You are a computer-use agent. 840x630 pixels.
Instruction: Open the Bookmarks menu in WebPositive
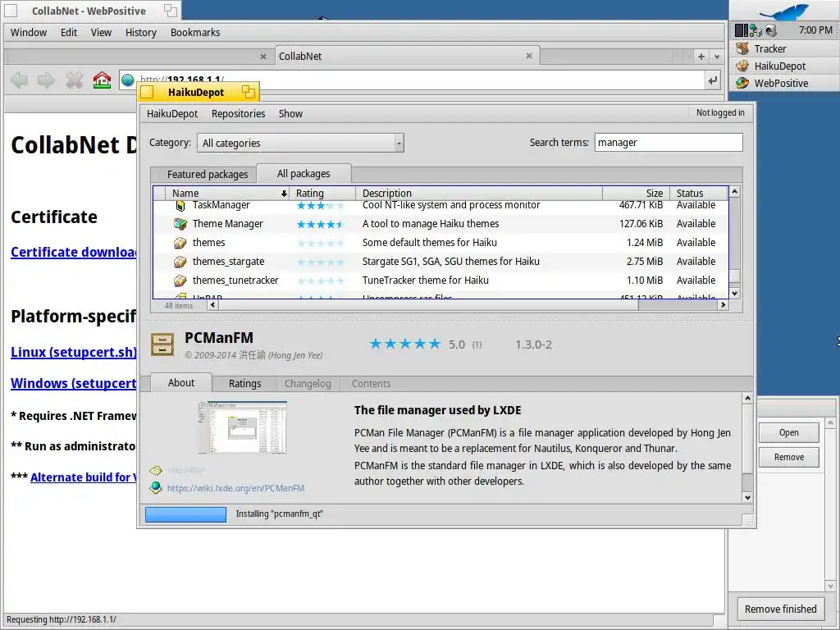(x=195, y=33)
